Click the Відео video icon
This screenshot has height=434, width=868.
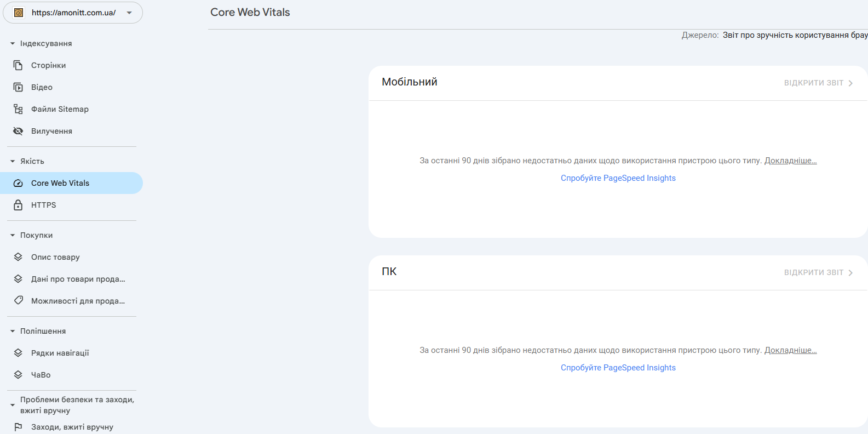coord(18,87)
